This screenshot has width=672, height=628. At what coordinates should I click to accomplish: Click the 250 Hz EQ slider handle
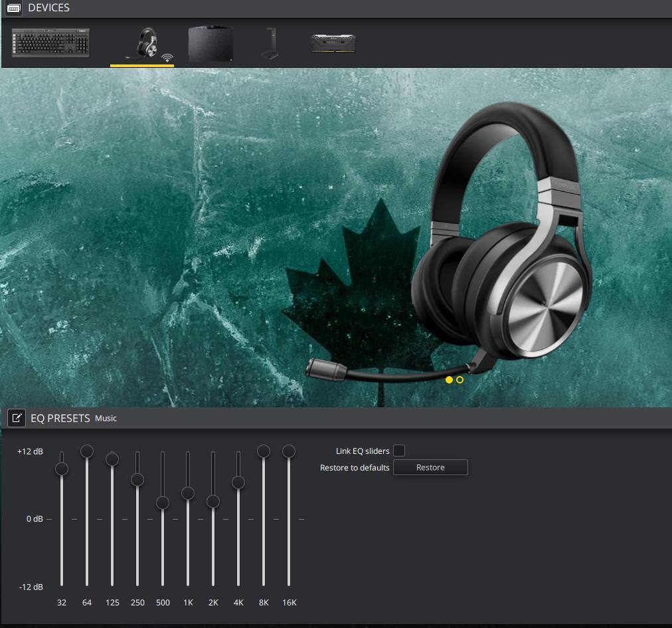pyautogui.click(x=137, y=479)
